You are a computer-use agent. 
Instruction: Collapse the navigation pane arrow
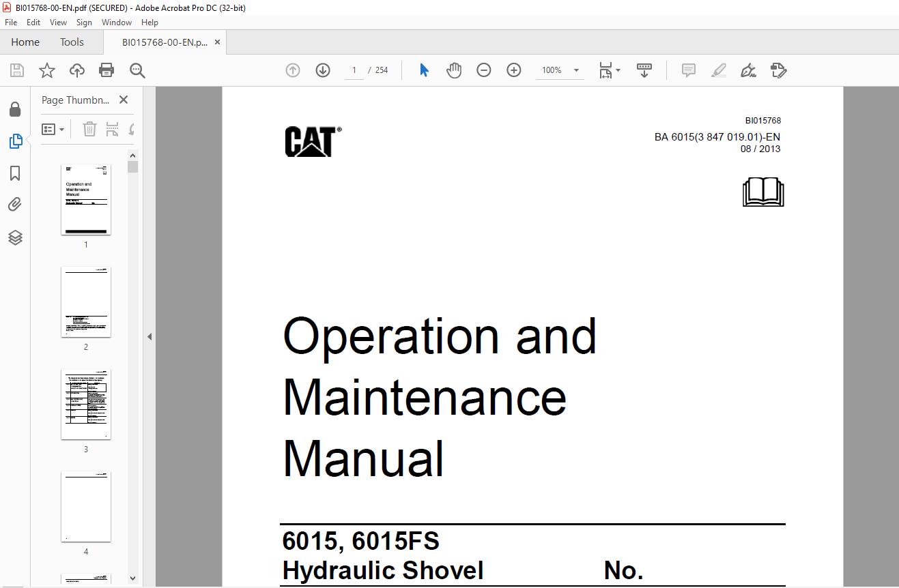coord(149,336)
